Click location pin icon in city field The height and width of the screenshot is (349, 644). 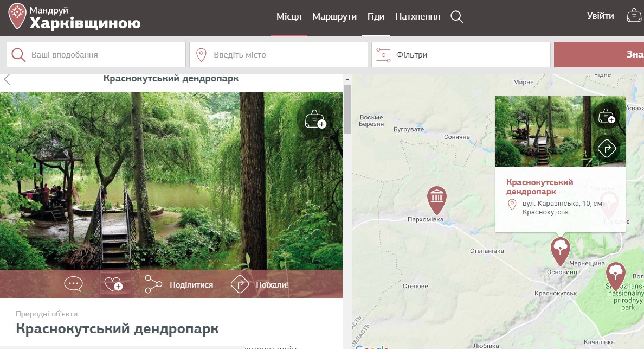201,55
